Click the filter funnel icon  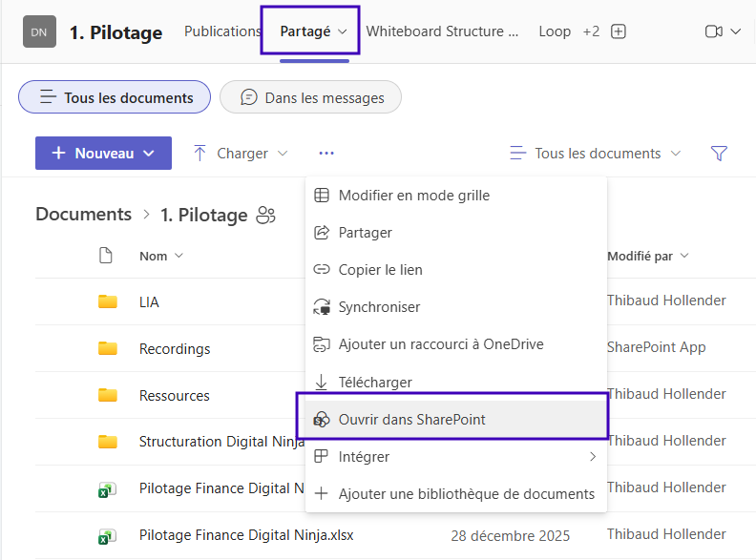click(x=720, y=154)
